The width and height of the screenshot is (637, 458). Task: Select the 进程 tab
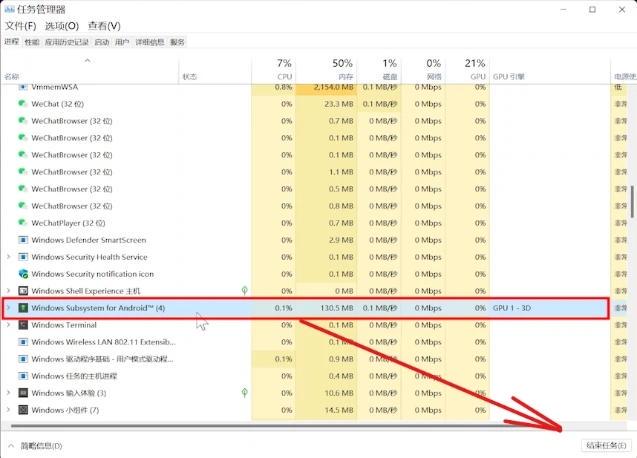pos(12,41)
